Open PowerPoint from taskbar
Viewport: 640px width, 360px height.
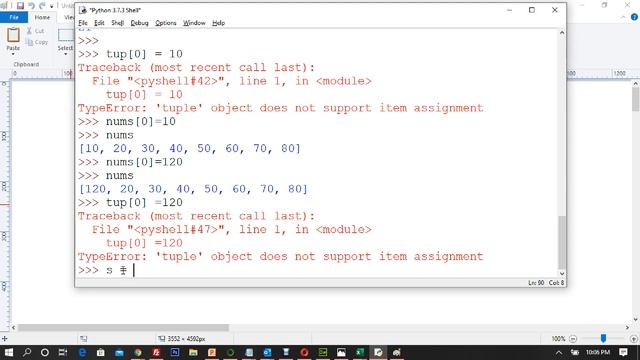(212, 352)
